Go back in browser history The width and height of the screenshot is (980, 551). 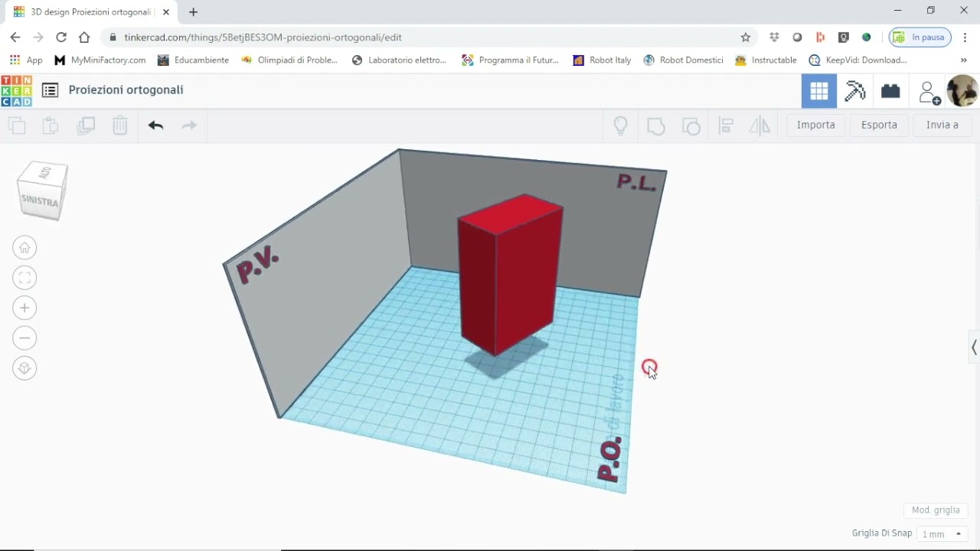pyautogui.click(x=15, y=37)
